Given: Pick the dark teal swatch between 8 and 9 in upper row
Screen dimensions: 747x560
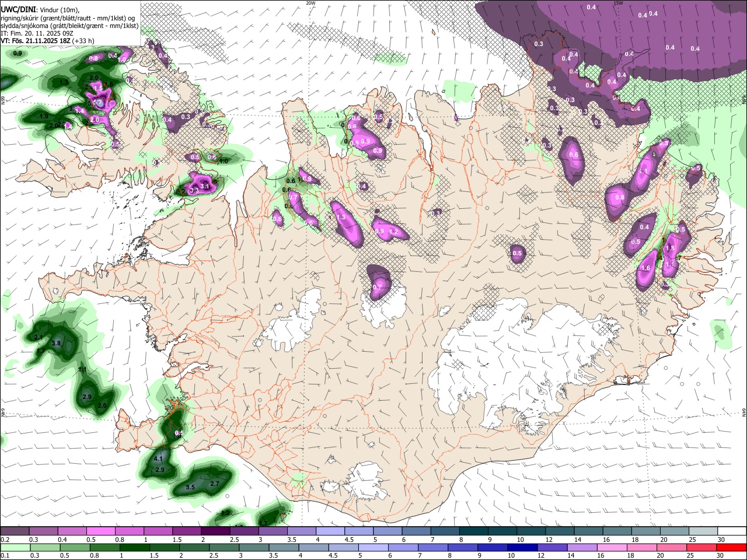Looking at the screenshot, I should coord(474,531).
